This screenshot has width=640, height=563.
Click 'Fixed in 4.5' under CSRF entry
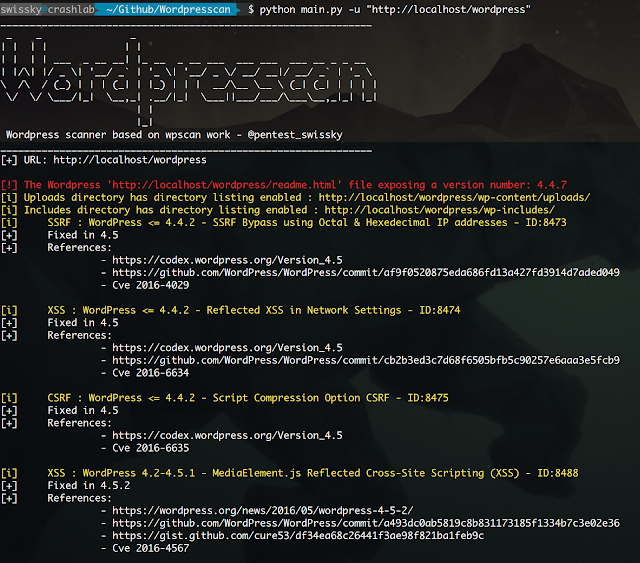click(x=83, y=410)
